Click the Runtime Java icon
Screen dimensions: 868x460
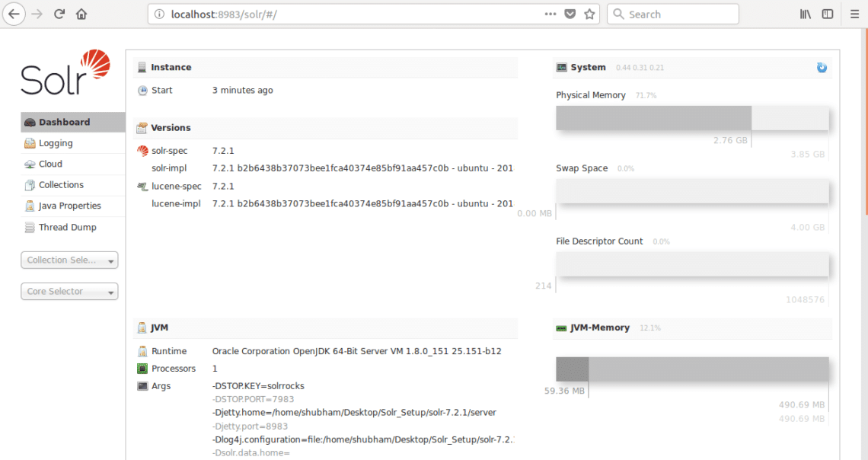click(142, 352)
